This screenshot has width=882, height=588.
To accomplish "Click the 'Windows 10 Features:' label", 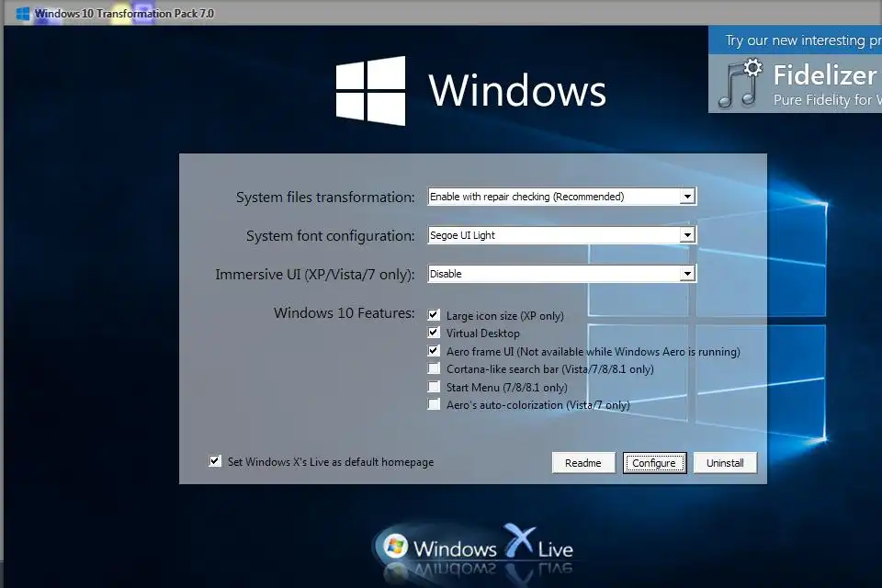I will [x=345, y=313].
